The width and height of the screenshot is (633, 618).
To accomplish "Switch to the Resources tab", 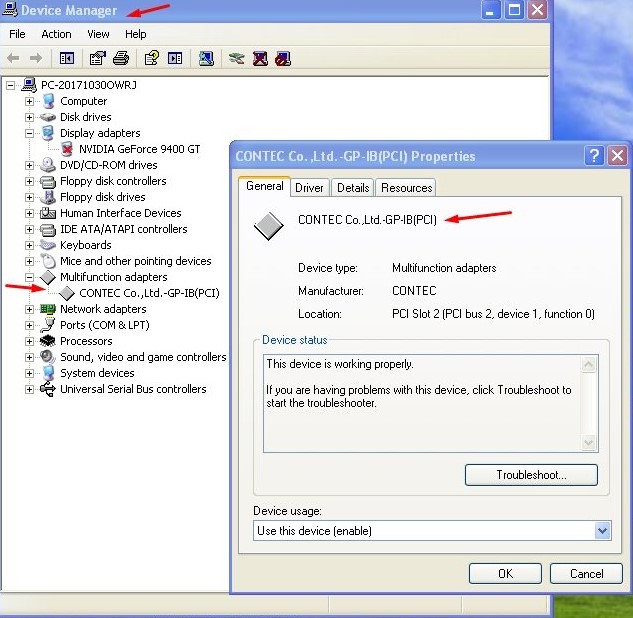I will pos(406,188).
